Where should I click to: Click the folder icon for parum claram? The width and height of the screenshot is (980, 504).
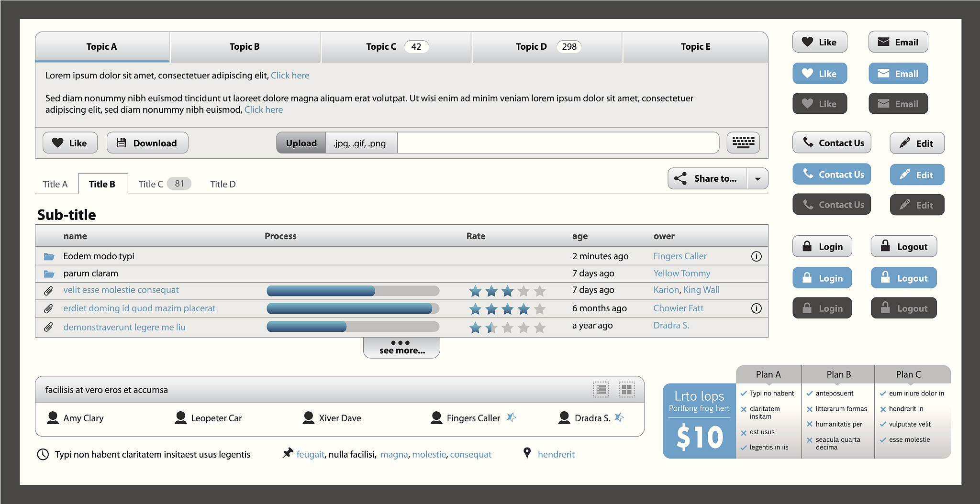[x=49, y=274]
